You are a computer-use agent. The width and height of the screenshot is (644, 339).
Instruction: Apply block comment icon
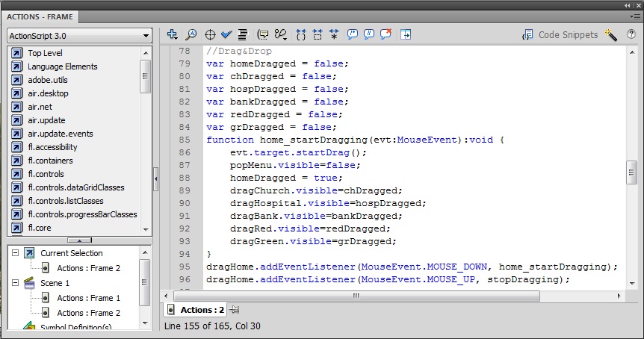coord(353,34)
